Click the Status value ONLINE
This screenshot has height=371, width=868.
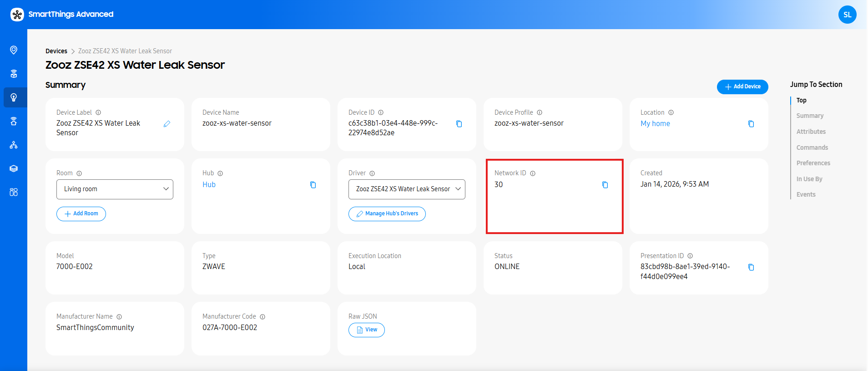(x=507, y=266)
